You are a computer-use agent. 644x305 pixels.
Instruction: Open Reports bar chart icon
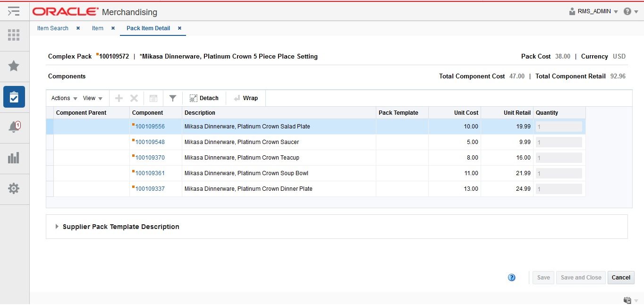pyautogui.click(x=14, y=158)
